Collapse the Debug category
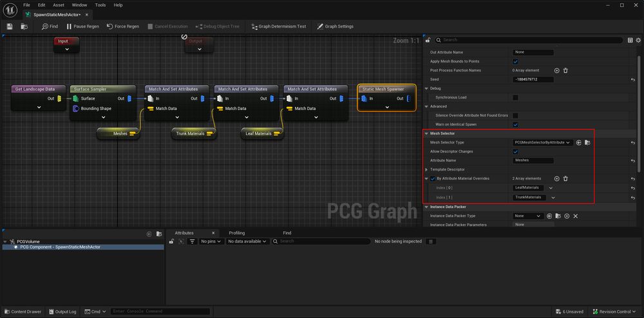Image resolution: width=644 pixels, height=318 pixels. pos(426,89)
